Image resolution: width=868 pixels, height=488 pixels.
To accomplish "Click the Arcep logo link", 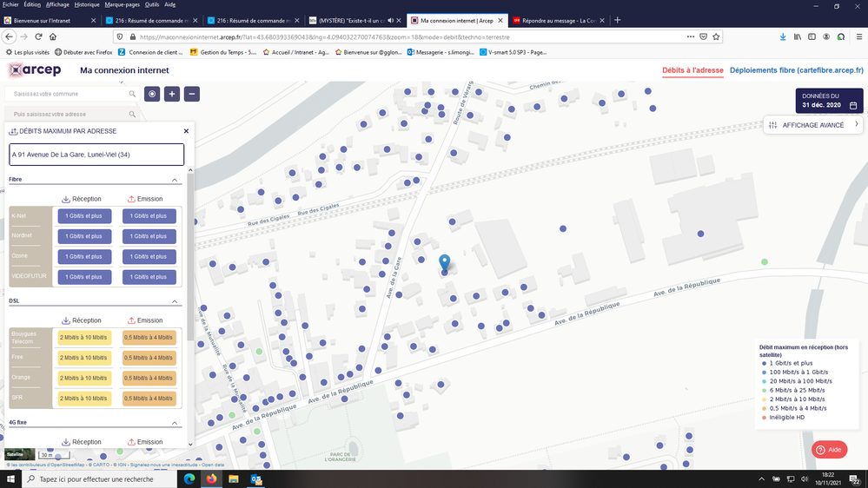I will pos(35,70).
